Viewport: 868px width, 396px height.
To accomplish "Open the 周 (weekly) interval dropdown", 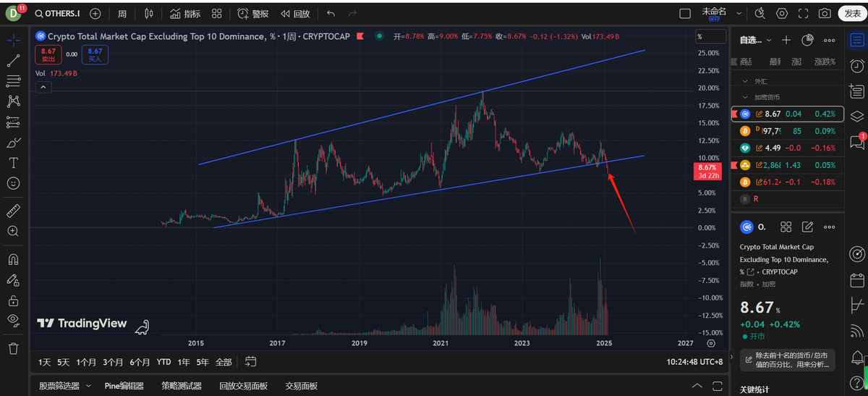I will 122,14.
